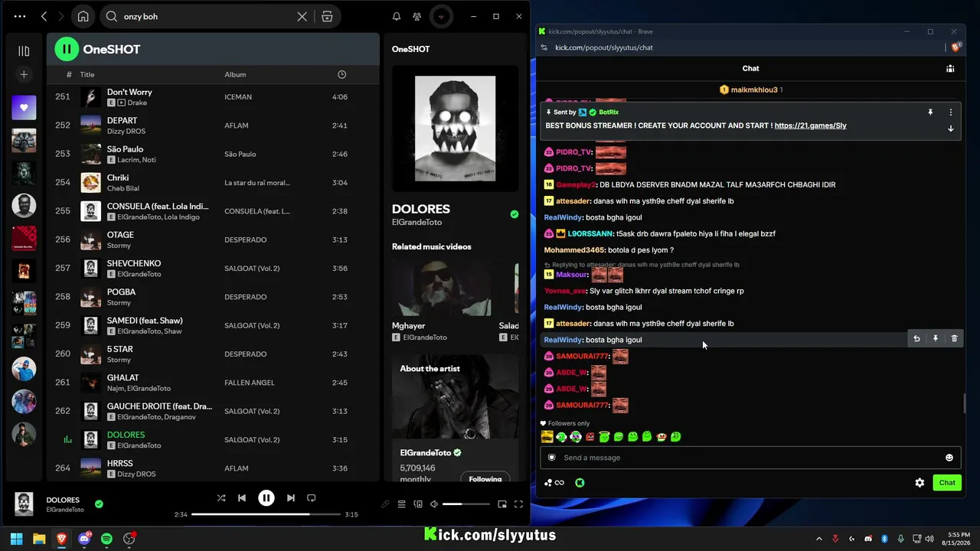Play the track Don't Worry by Drake
This screenshot has width=980, height=551.
coord(213,97)
